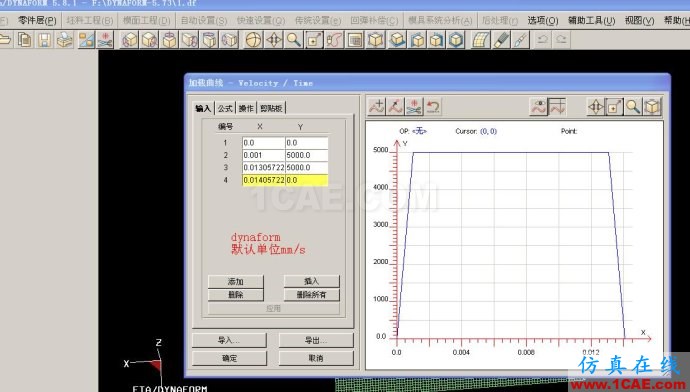
Task: Click the 删除所有 button
Action: 312,295
